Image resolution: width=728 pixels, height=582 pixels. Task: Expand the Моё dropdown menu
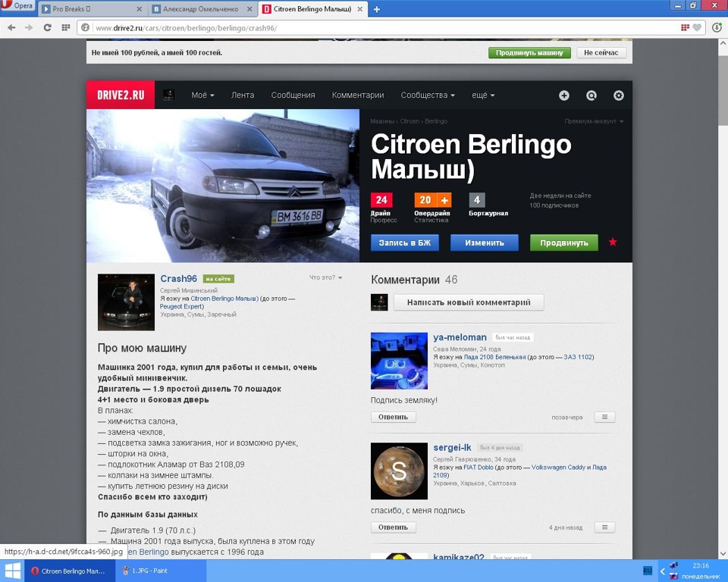point(203,95)
